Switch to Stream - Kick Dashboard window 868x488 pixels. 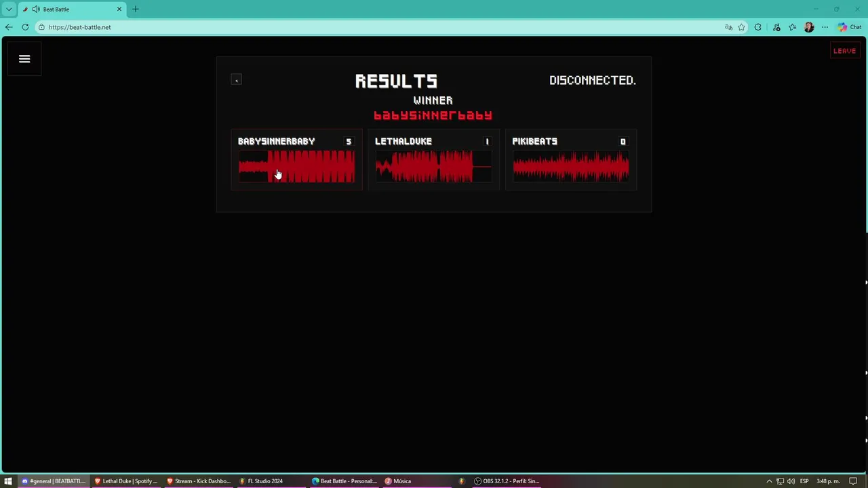[x=199, y=481]
